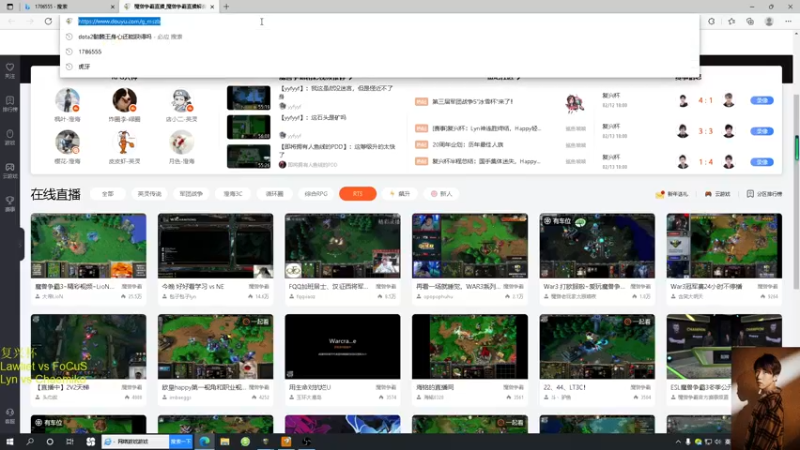The height and width of the screenshot is (450, 800).
Task: Open Microsoft Edge from the taskbar
Action: [205, 442]
